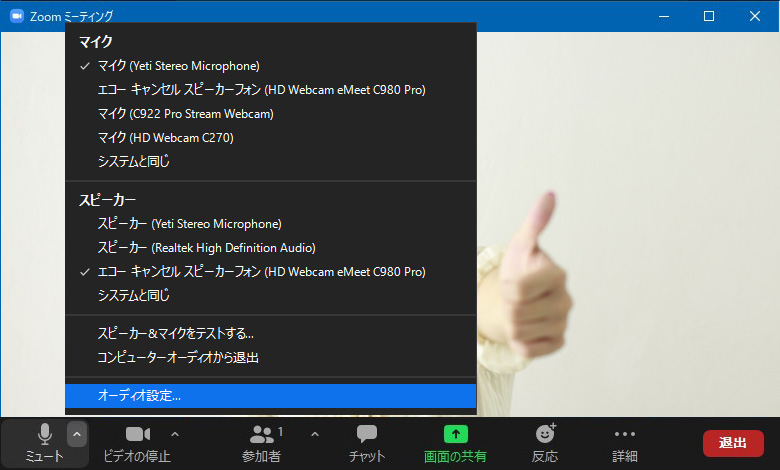Mute the microphone with the ミュート icon
The width and height of the screenshot is (780, 470).
coord(44,435)
